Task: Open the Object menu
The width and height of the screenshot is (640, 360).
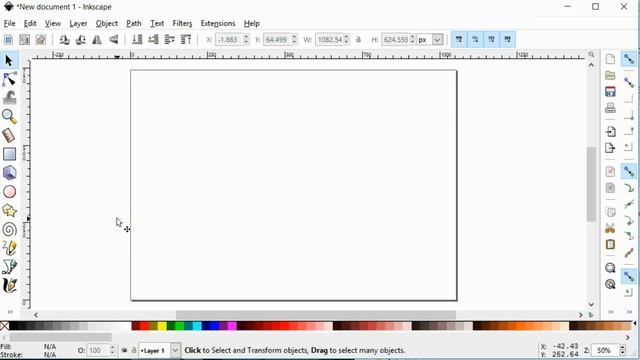Action: 107,24
